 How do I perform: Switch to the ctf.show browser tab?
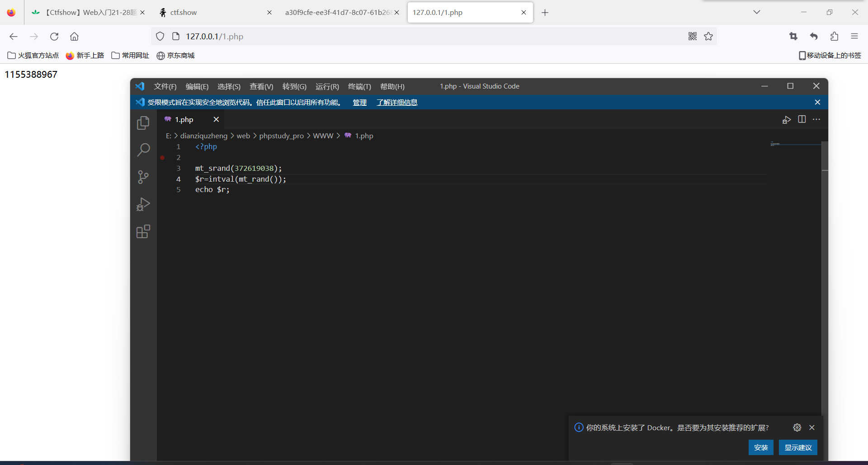(184, 13)
